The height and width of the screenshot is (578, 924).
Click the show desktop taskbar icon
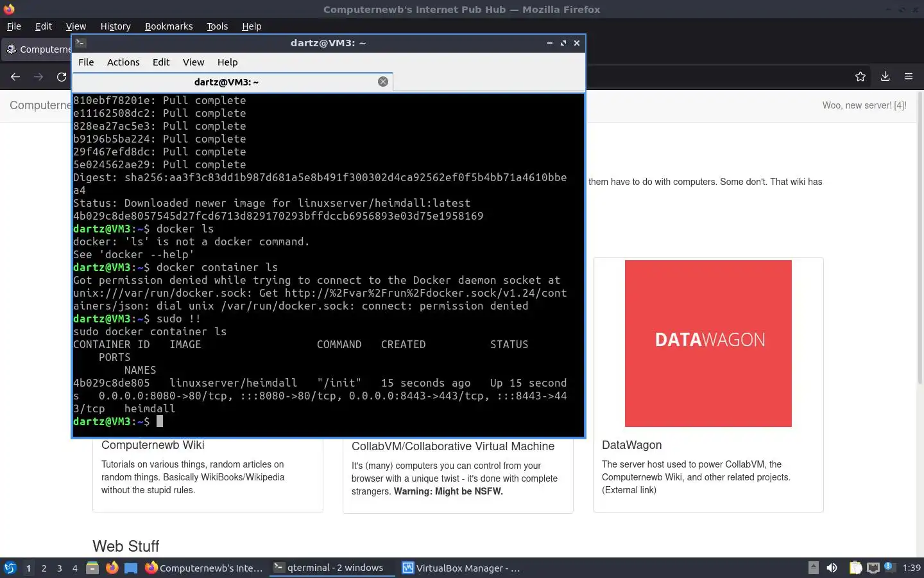click(x=131, y=568)
